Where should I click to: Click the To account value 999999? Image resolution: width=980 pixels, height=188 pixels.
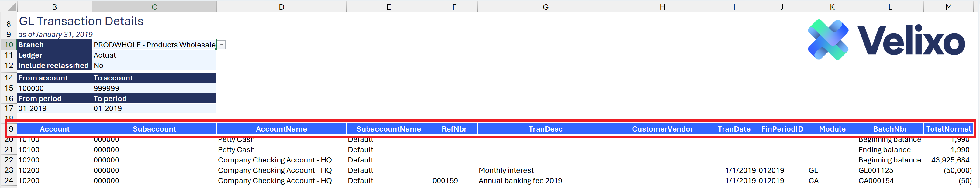coord(154,88)
